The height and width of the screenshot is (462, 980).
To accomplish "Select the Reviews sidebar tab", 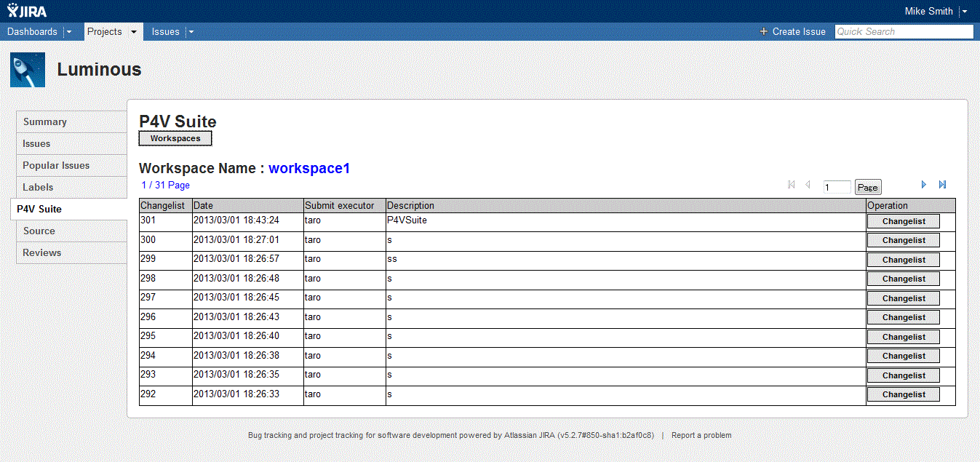I will [x=71, y=252].
